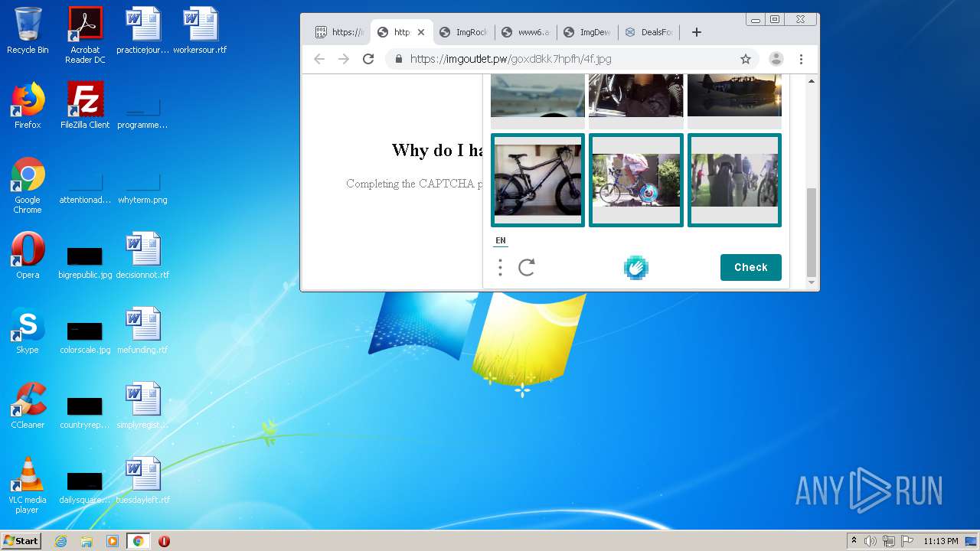Open a new Chrome tab
The width and height of the screenshot is (980, 551).
696,32
